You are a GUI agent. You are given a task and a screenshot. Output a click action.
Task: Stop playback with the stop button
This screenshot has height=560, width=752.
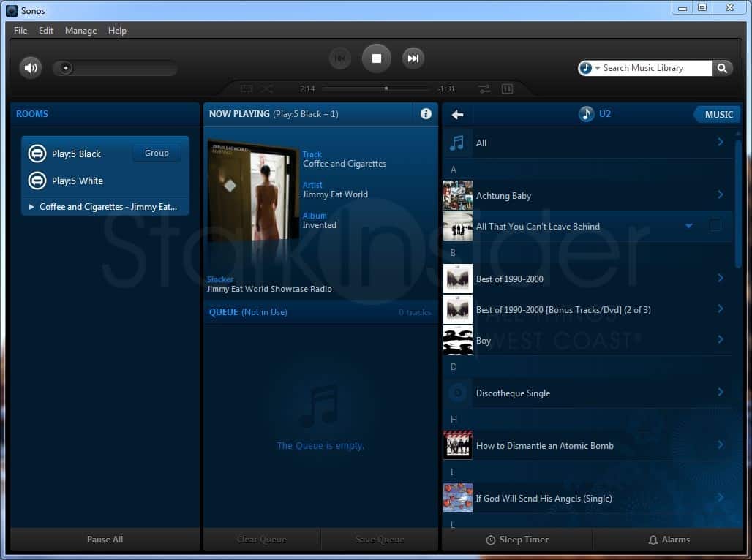pyautogui.click(x=377, y=58)
